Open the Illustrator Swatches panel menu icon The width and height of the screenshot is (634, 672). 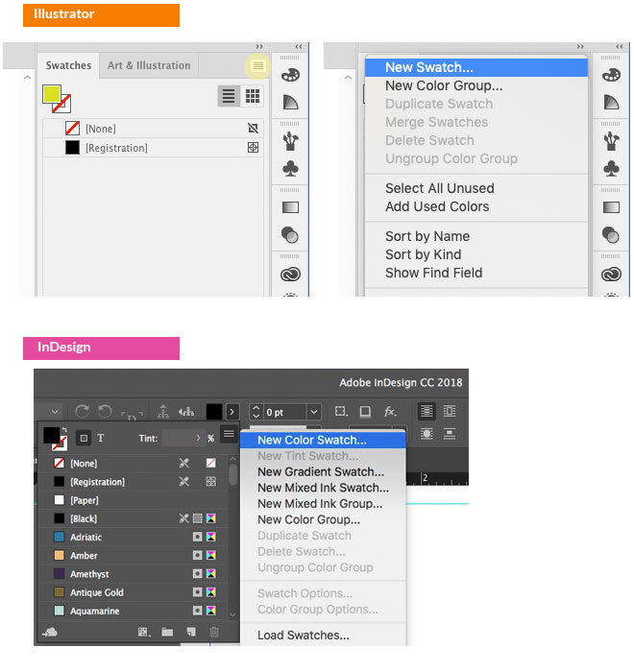point(257,65)
